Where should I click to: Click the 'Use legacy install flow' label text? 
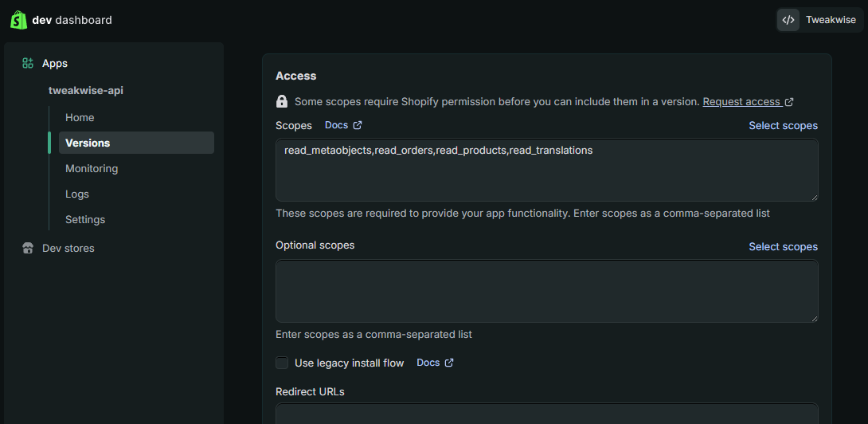[350, 363]
